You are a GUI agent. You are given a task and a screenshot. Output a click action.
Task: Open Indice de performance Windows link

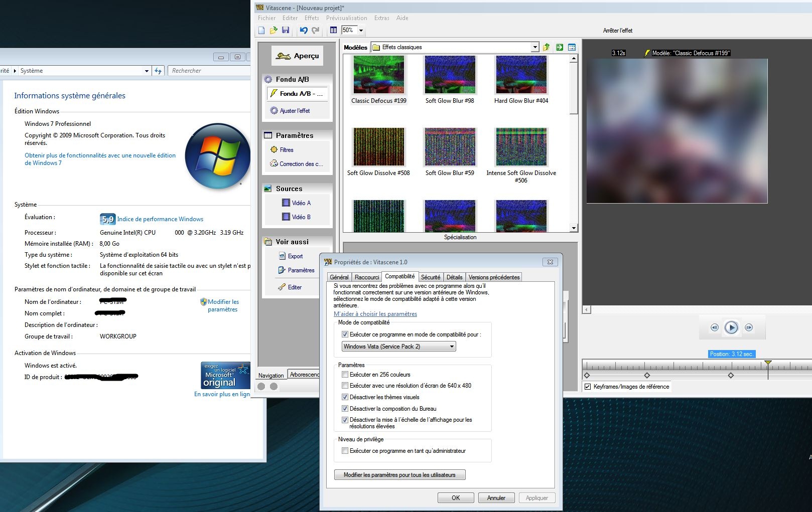click(160, 219)
